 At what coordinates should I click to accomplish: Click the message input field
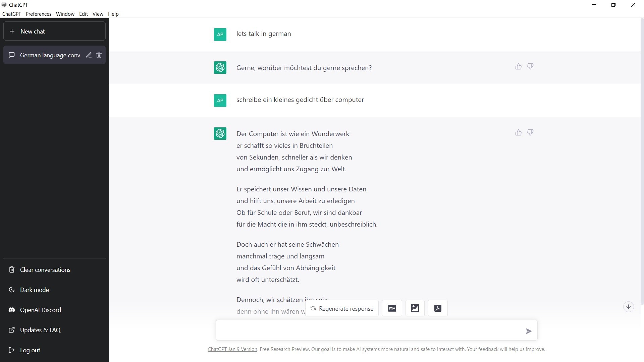tap(372, 330)
